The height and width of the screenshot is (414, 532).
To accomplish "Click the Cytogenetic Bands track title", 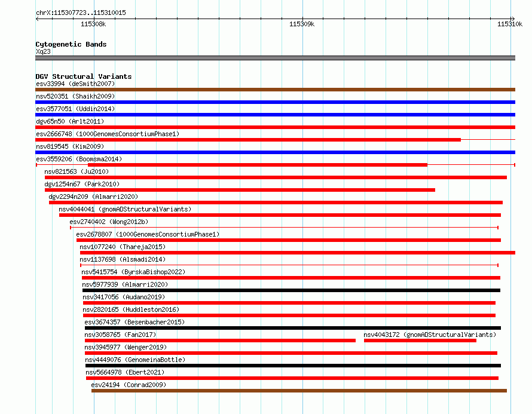I will coord(71,44).
